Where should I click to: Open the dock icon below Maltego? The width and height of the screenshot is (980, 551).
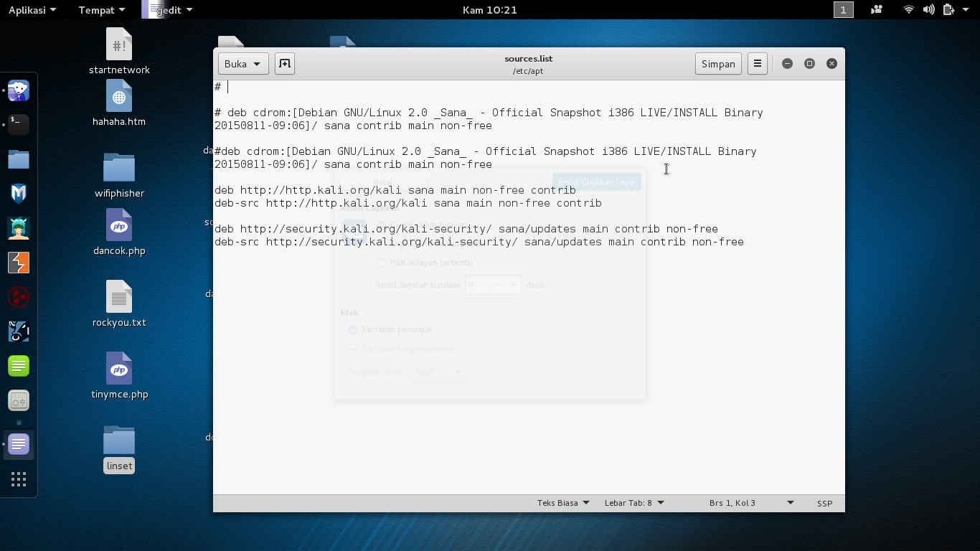pos(19,331)
